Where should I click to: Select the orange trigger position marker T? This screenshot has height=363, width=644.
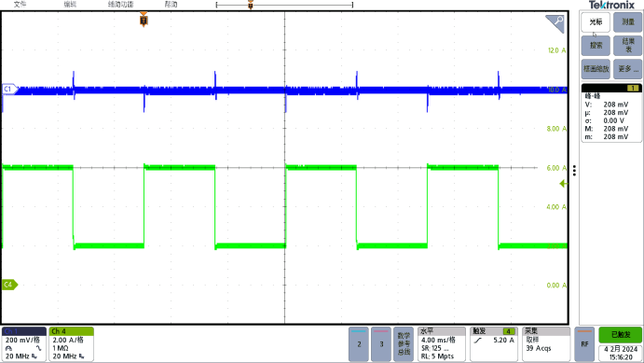click(144, 20)
